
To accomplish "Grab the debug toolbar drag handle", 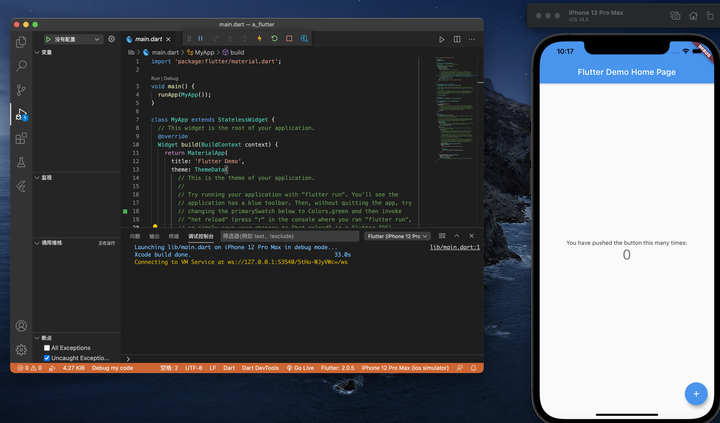I will click(x=189, y=39).
